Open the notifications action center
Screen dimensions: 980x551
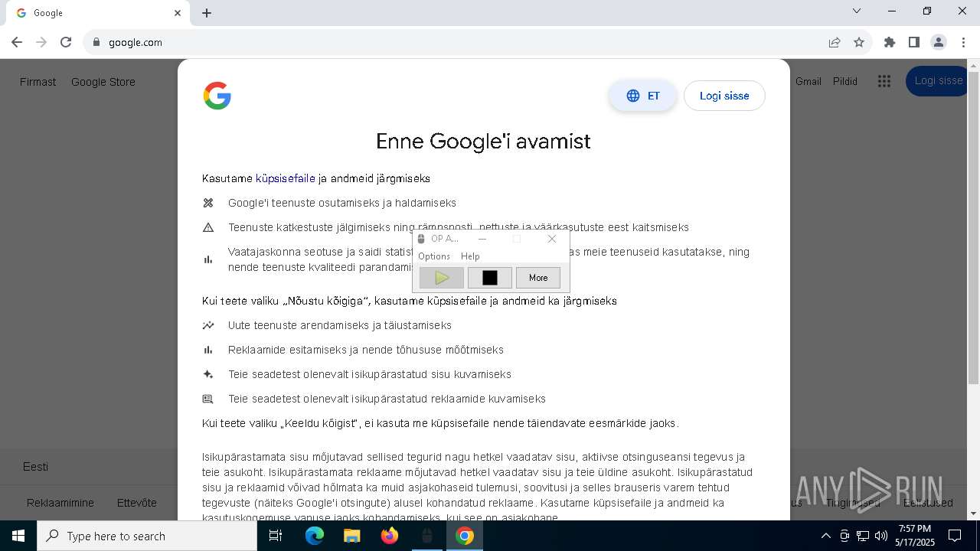[955, 536]
